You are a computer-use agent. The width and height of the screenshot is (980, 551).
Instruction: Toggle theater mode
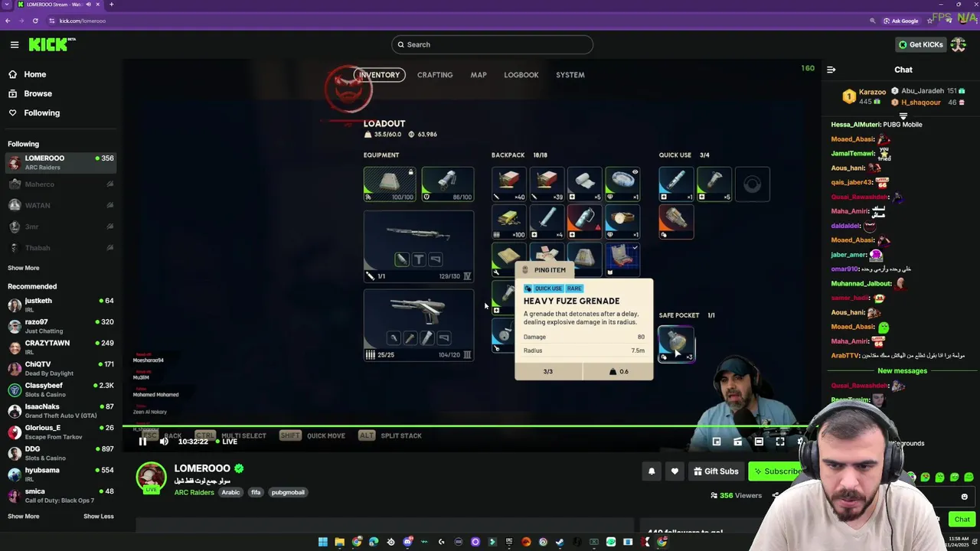tap(759, 442)
